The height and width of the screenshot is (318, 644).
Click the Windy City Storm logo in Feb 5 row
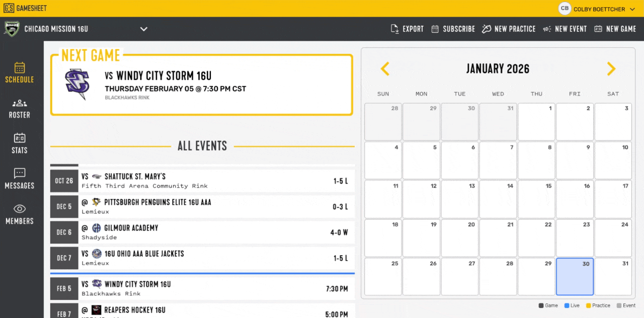pyautogui.click(x=97, y=284)
